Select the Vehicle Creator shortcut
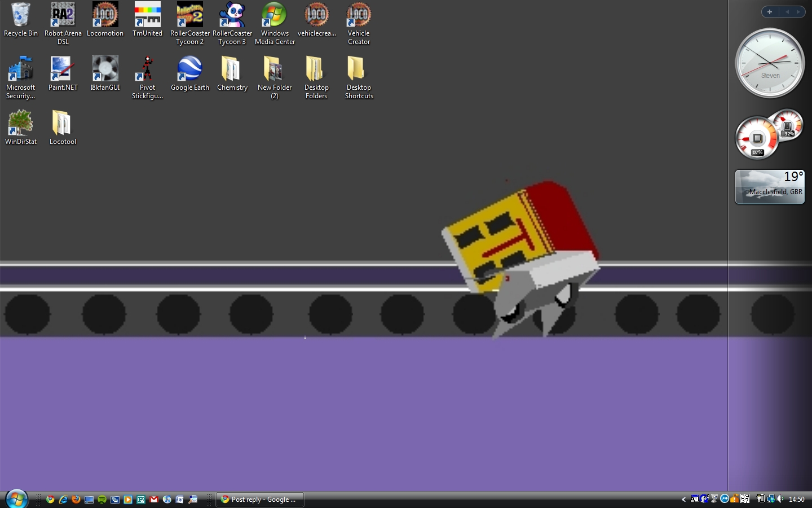Screen dimensions: 812x508 [x=359, y=23]
